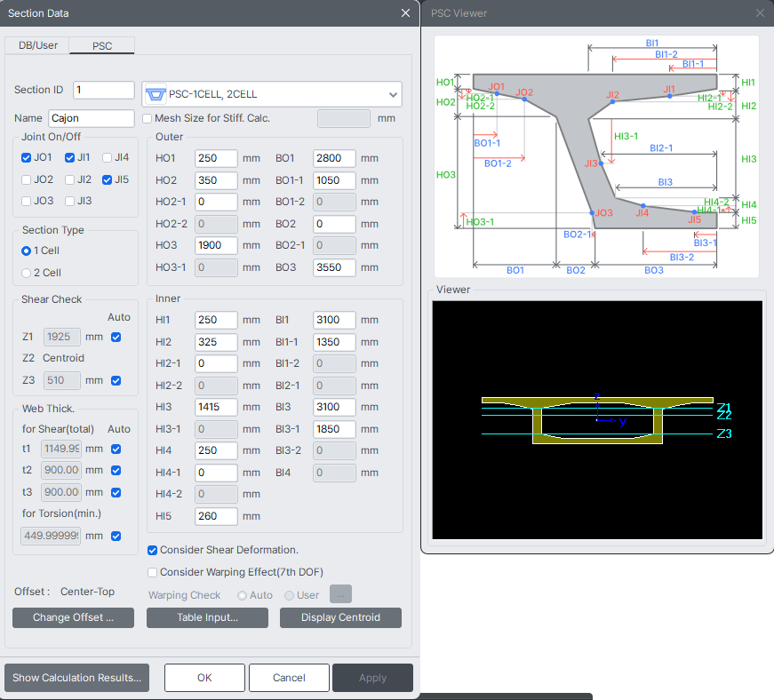Click the PSC section dimension diagram

pyautogui.click(x=596, y=155)
